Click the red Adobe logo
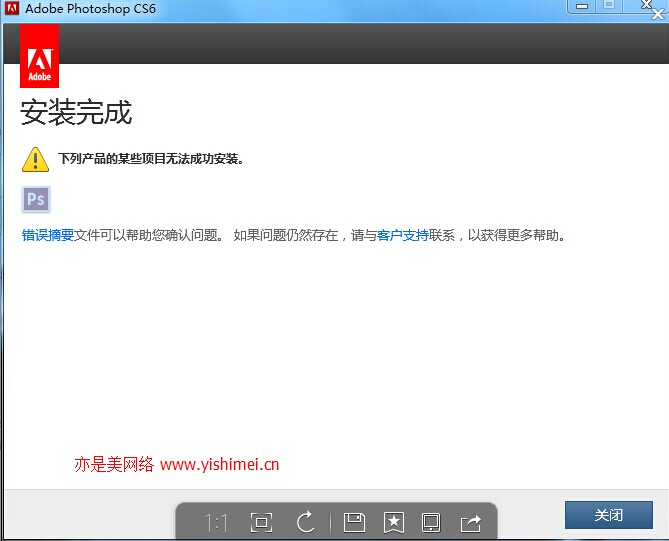The width and height of the screenshot is (669, 541). (39, 56)
